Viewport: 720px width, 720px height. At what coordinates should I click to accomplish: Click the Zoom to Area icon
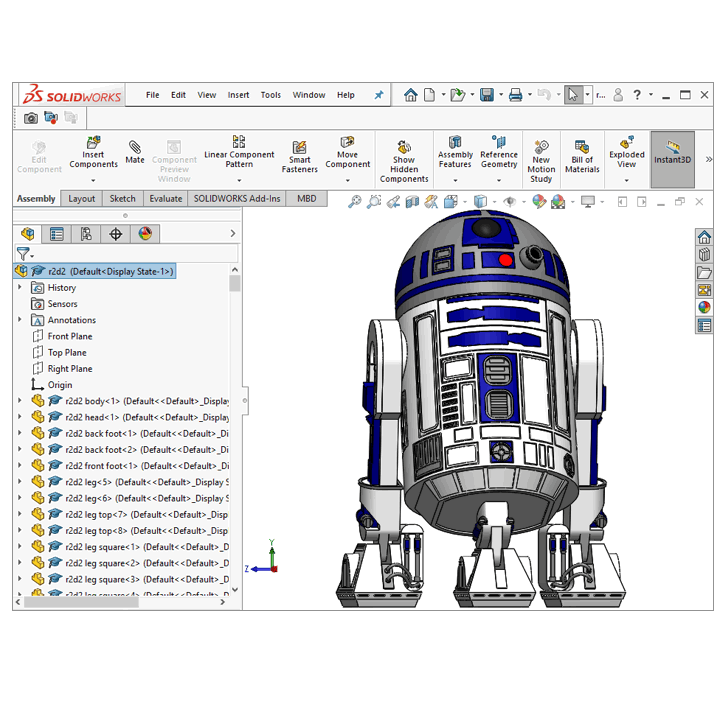point(374,202)
